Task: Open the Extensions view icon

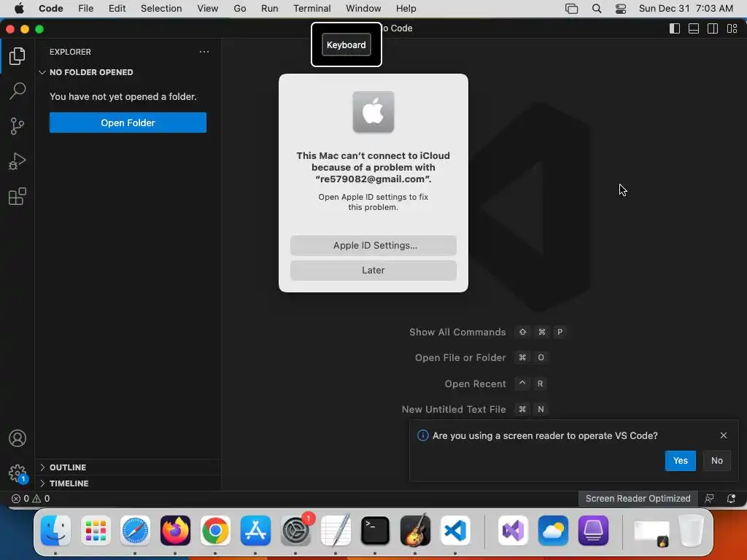Action: pyautogui.click(x=18, y=196)
